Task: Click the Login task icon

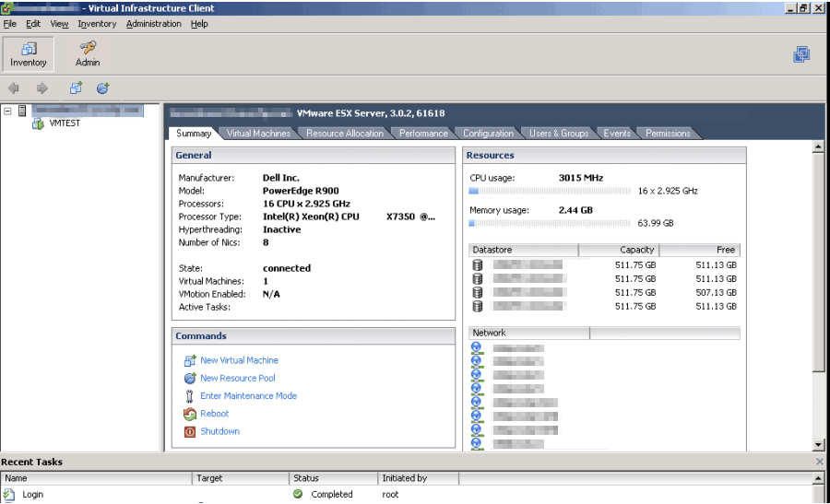Action: 9,495
